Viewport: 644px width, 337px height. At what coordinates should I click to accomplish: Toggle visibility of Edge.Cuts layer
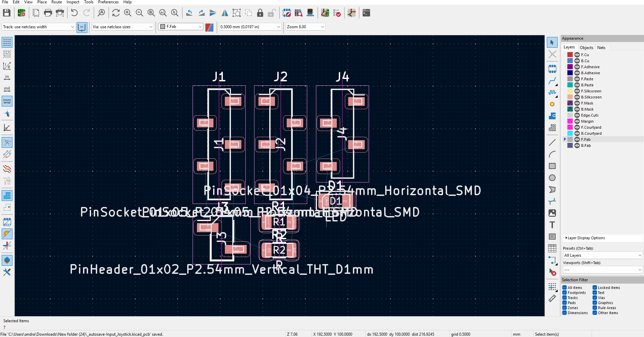coord(577,115)
